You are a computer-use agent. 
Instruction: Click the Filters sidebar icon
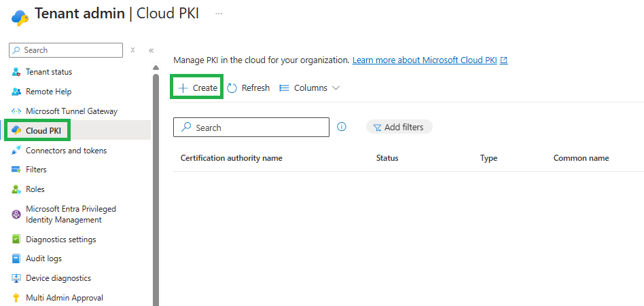click(x=16, y=170)
